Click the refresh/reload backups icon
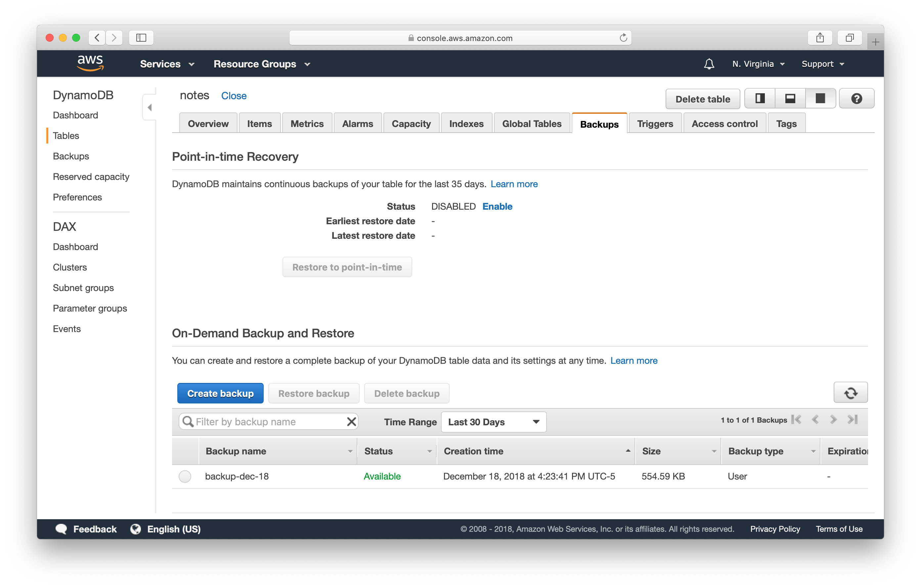Image resolution: width=921 pixels, height=588 pixels. (851, 393)
